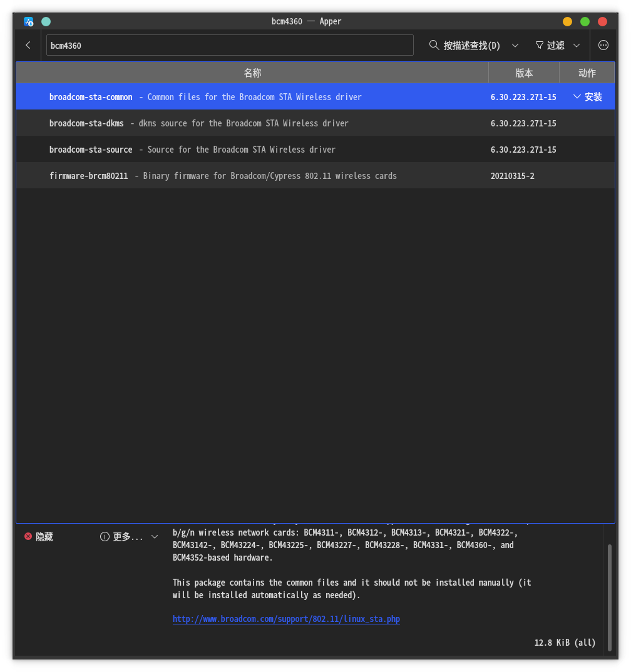Viewport: 631px width, 672px height.
Task: Select the broadcom-sta-source package
Action: pos(315,149)
